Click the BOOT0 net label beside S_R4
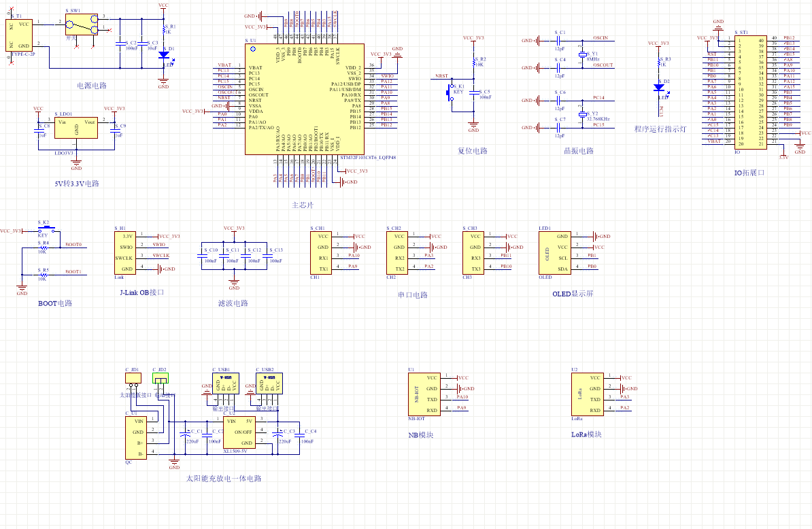Screen dimensions: 812x529 (73, 244)
